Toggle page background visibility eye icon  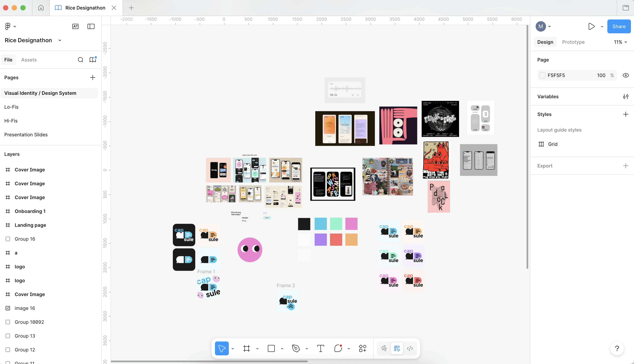tap(626, 76)
